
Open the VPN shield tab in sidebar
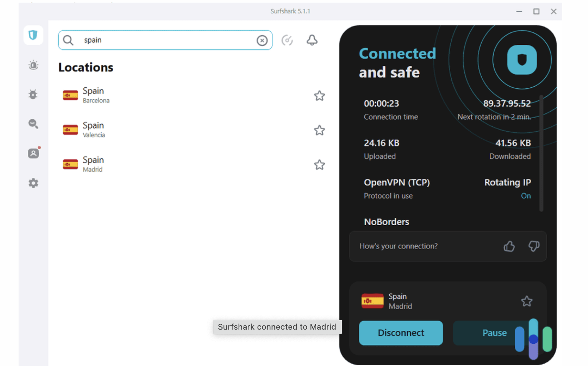point(33,35)
